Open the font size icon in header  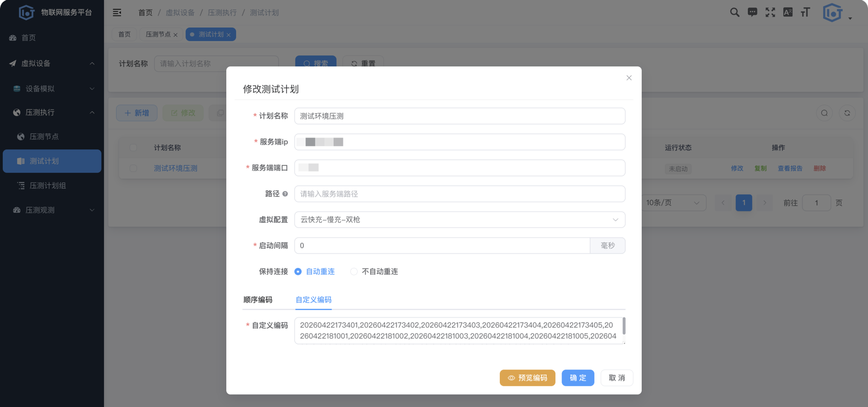click(806, 12)
